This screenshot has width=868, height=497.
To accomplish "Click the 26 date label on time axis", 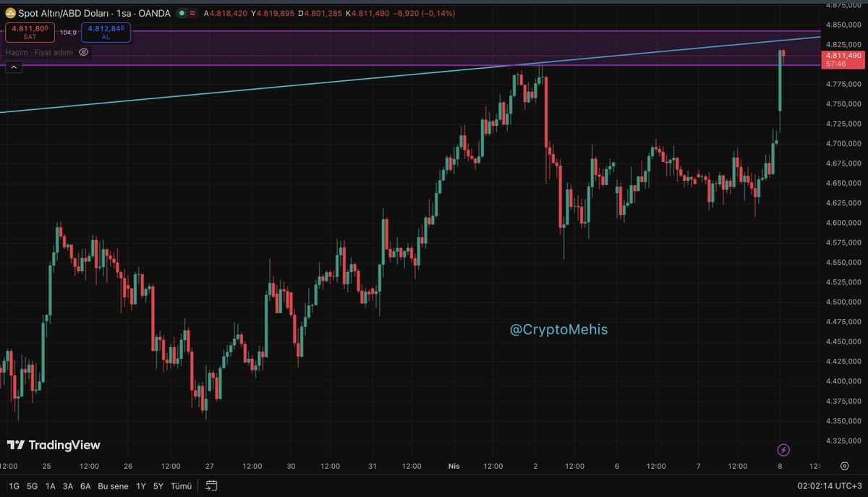I will tap(128, 466).
